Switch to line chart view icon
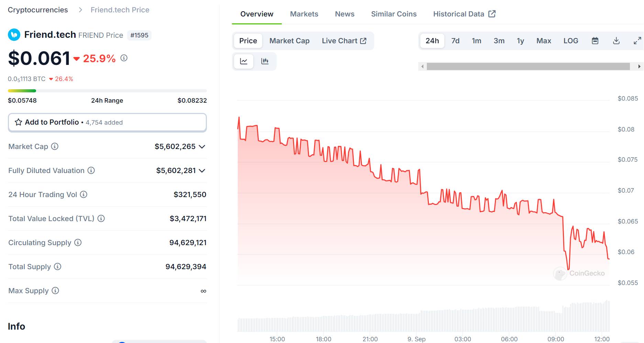This screenshot has width=644, height=343. point(244,61)
